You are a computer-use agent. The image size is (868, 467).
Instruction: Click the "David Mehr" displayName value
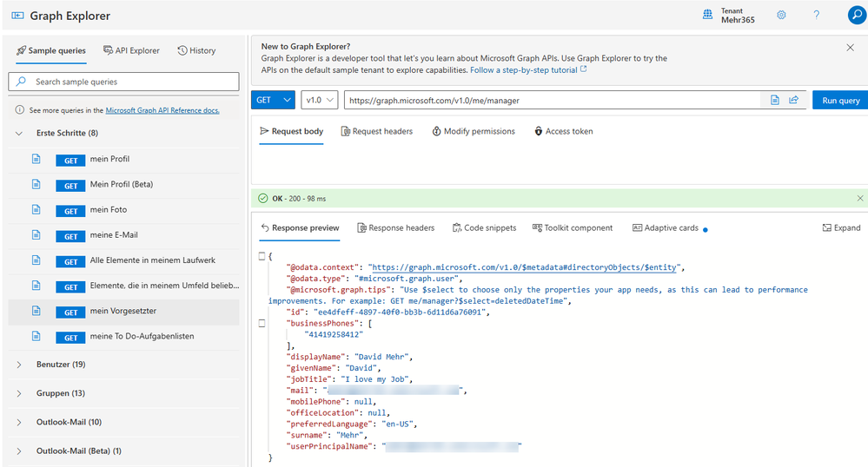pos(382,357)
